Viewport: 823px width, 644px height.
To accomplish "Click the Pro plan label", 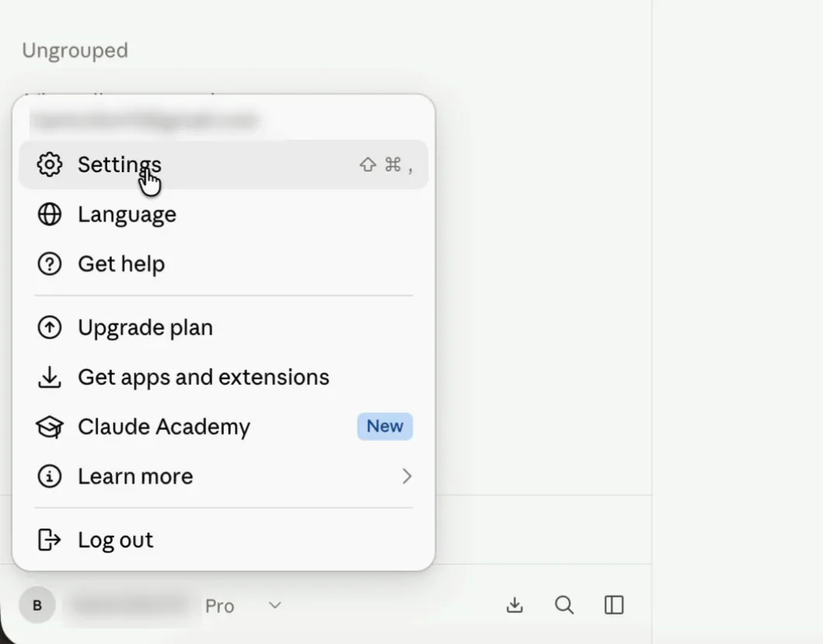I will click(x=220, y=606).
